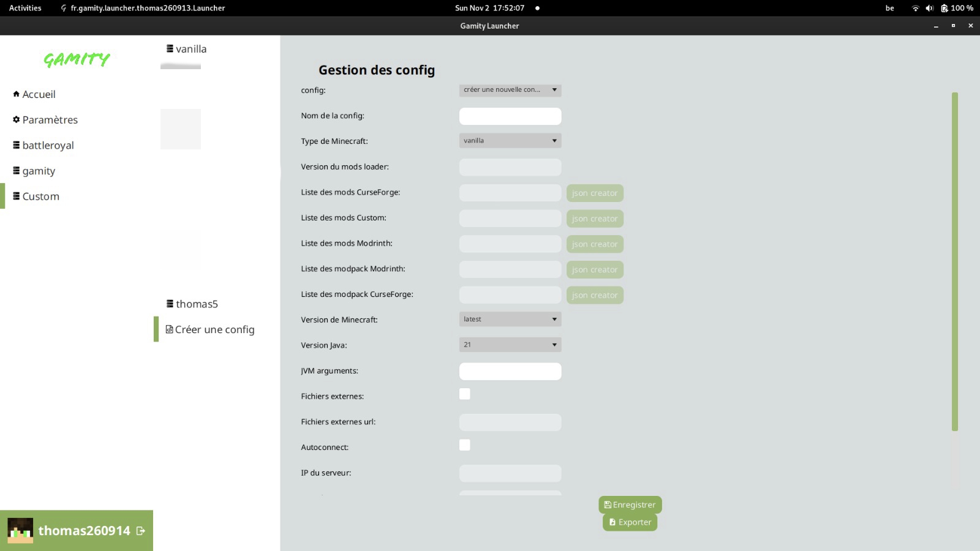The image size is (980, 551).
Task: Toggle the Autoconnect checkbox
Action: (x=465, y=445)
